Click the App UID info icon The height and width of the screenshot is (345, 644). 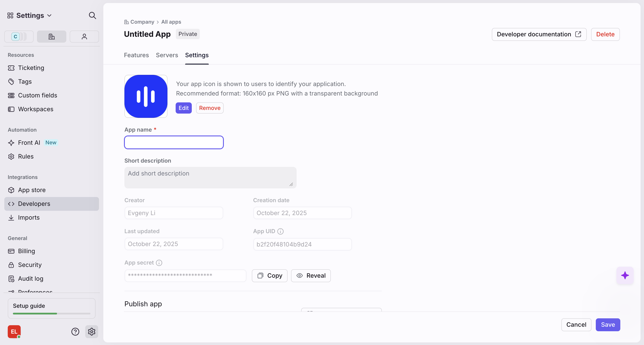(280, 231)
